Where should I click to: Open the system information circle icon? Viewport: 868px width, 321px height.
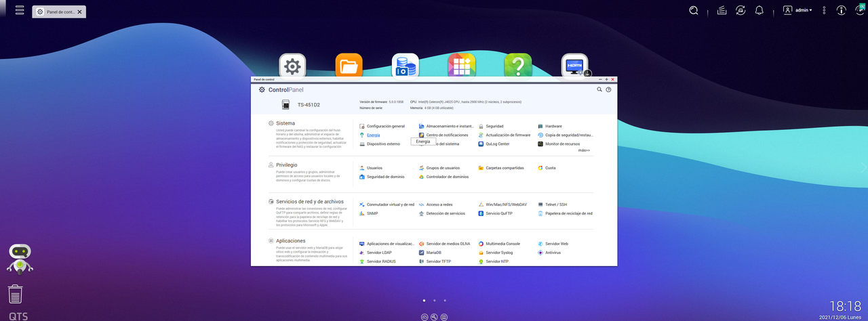(x=842, y=10)
